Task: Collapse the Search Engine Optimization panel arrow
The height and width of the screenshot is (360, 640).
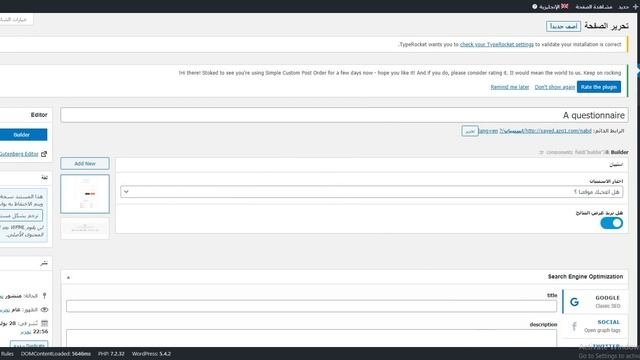Action: coord(68,278)
